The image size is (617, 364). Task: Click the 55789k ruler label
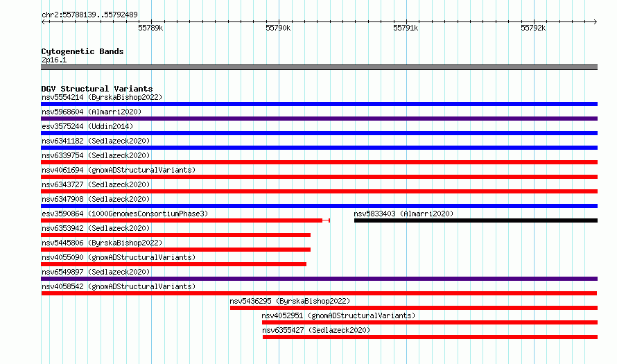pyautogui.click(x=150, y=28)
